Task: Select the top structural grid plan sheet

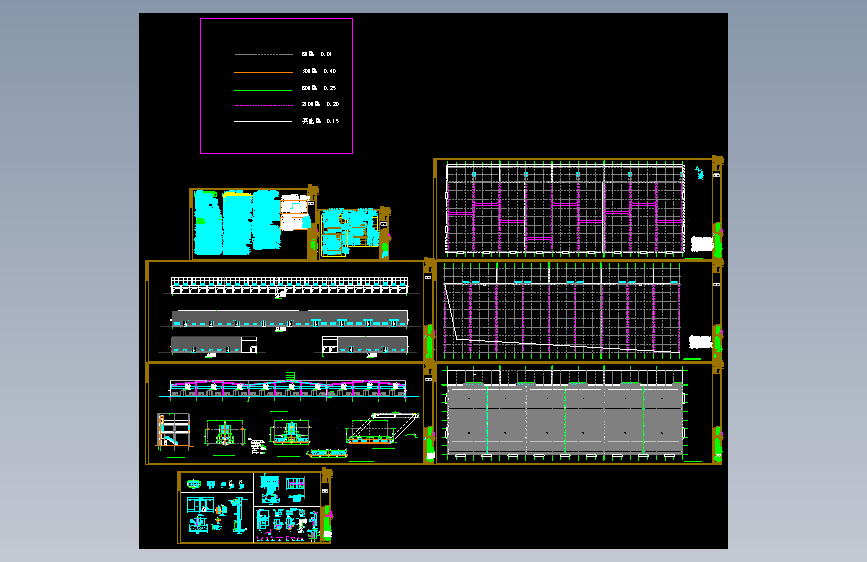Action: (x=578, y=209)
